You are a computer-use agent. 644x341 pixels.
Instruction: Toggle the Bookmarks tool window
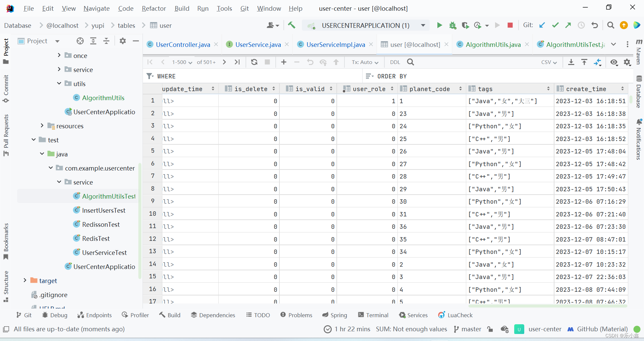click(x=6, y=242)
